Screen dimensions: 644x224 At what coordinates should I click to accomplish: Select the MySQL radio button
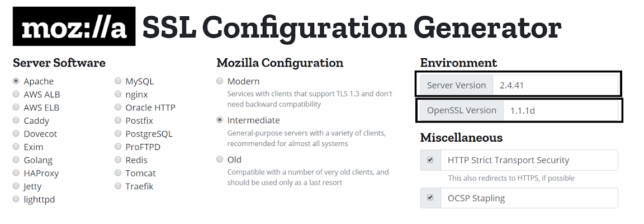[x=118, y=81]
